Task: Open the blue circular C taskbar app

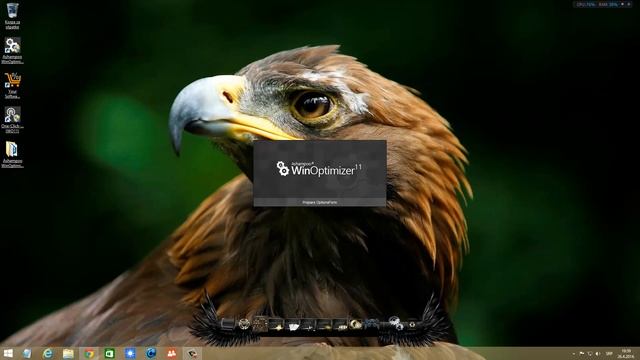Action: [x=151, y=353]
